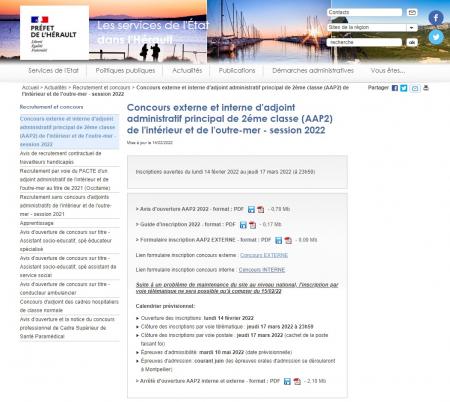Select sidebar item concours spé éducateur spécialisé
This screenshot has height=402, width=450.
69,240
